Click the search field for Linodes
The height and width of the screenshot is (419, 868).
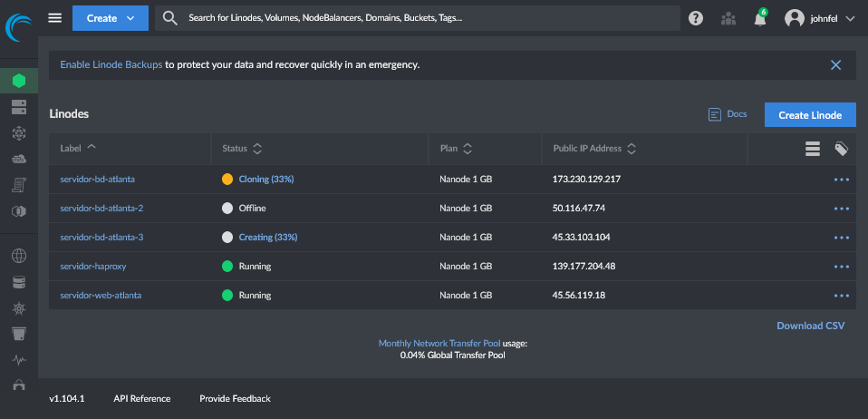pos(417,18)
